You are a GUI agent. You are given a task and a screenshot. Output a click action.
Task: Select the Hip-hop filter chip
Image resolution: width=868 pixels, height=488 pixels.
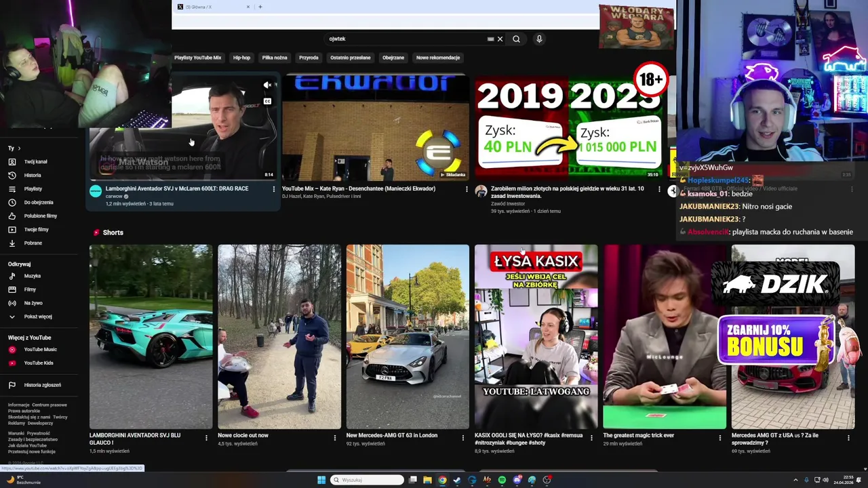point(241,58)
